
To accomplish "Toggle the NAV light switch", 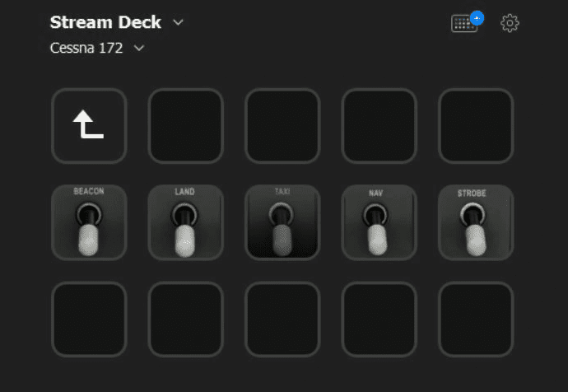I will coord(379,222).
